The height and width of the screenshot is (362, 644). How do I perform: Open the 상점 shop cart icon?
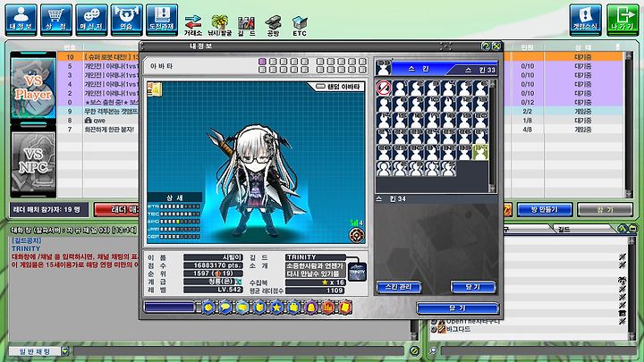coord(56,20)
